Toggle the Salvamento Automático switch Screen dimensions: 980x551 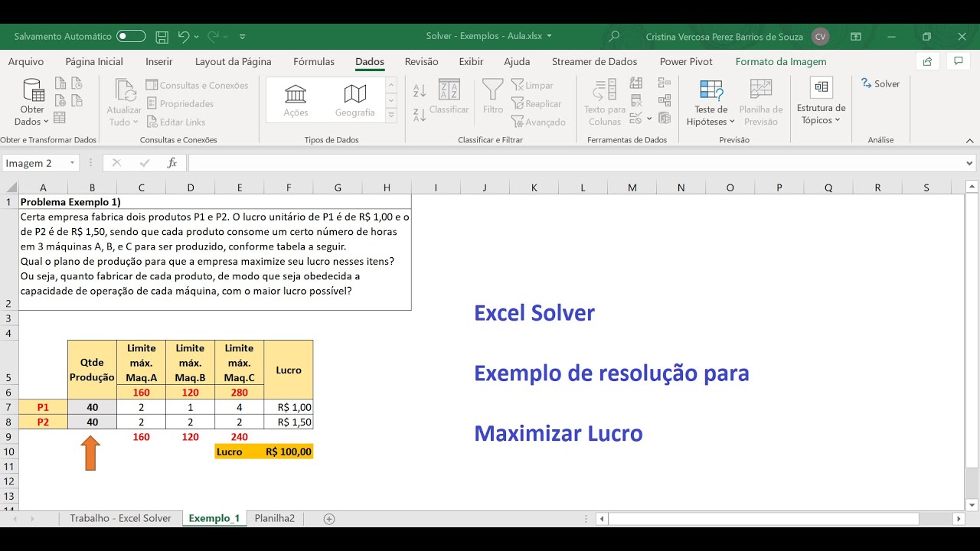131,36
